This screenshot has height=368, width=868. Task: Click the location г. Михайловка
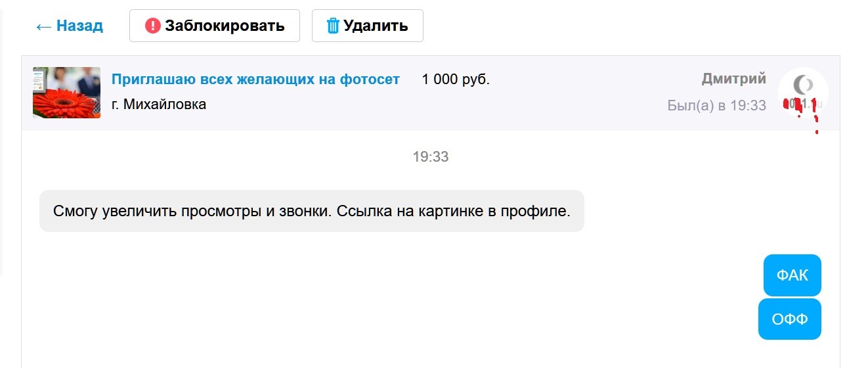[x=159, y=104]
